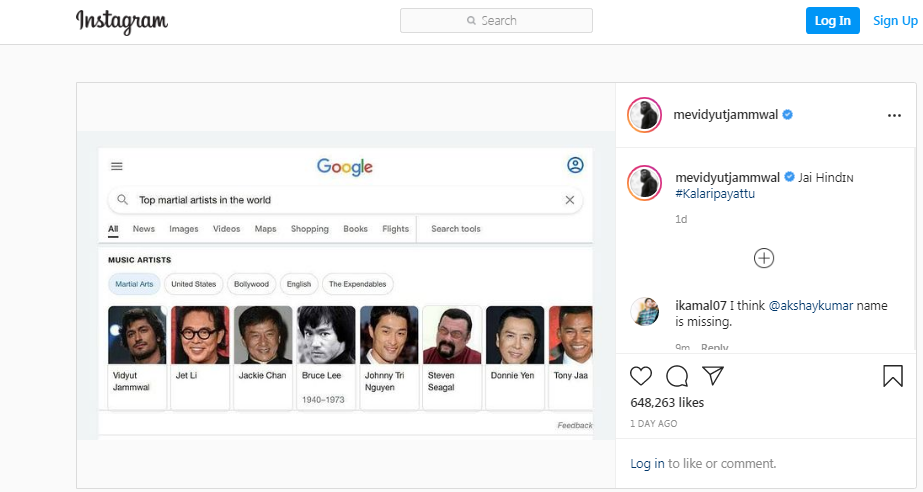Clear the Google search with X icon

pyautogui.click(x=569, y=200)
